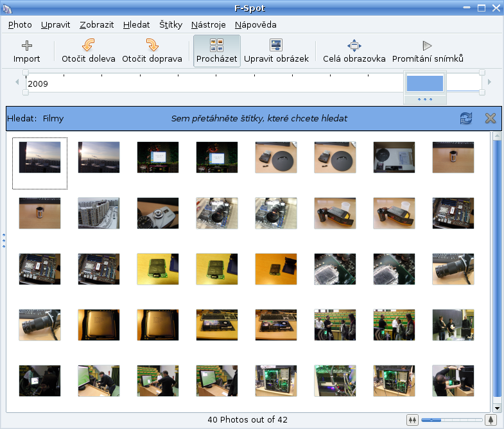Click the timeline glass handle dots

click(x=425, y=100)
